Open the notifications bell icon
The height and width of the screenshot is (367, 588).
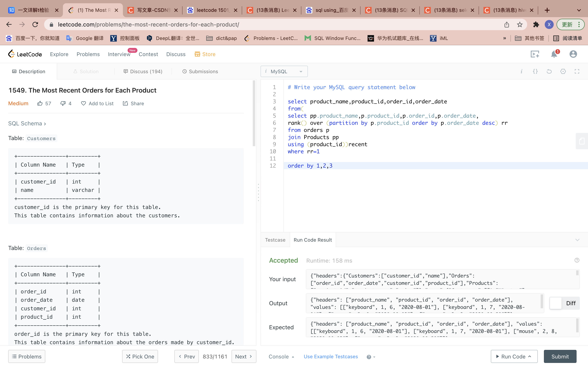[x=554, y=54]
